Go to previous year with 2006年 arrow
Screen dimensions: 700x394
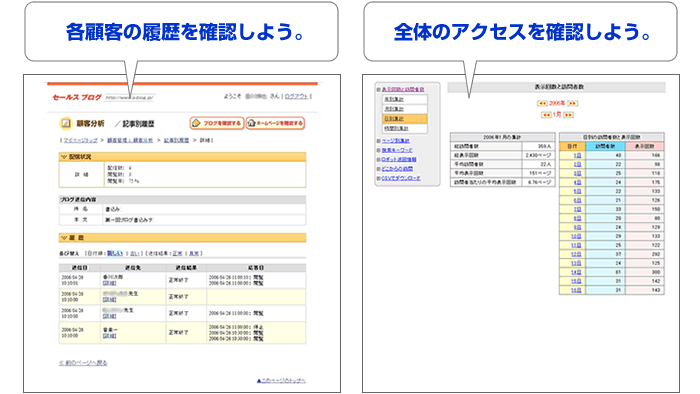(x=542, y=104)
